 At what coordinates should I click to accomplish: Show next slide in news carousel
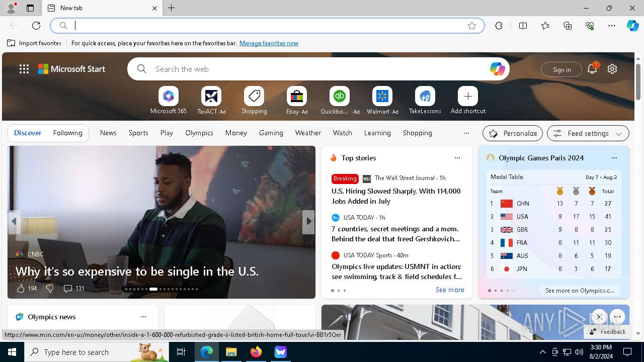coord(308,222)
